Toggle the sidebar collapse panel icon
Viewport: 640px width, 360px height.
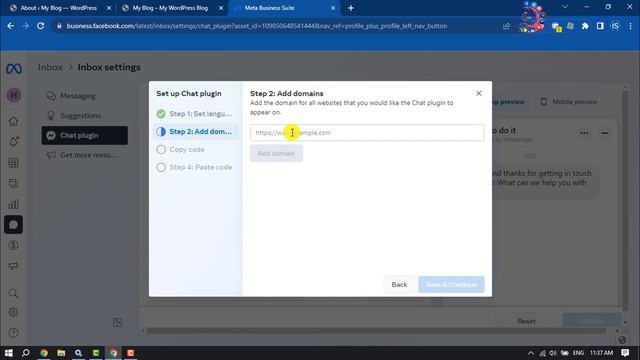pos(117,322)
